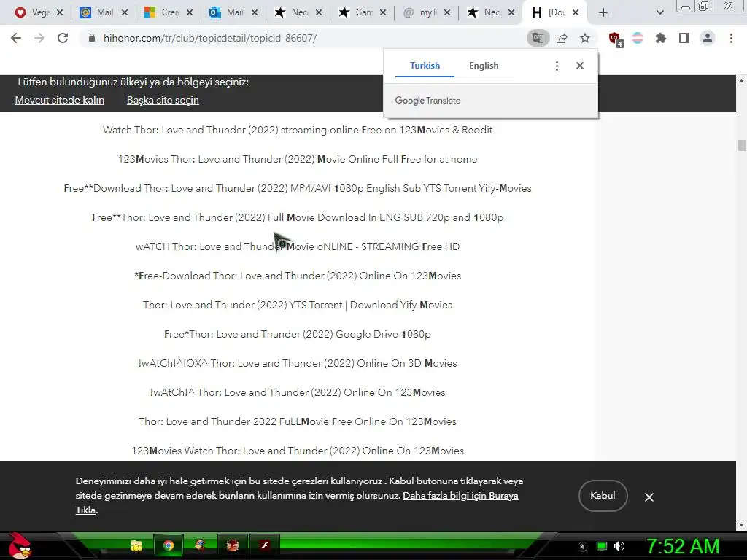This screenshot has width=747, height=560.
Task: Select English tab in translate popup
Action: tap(484, 66)
